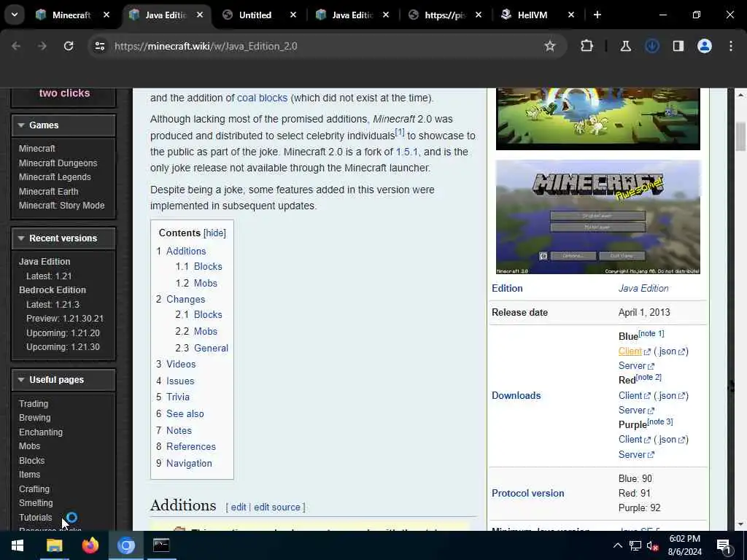Open Java Edition Latest: 1.21 link

49,276
